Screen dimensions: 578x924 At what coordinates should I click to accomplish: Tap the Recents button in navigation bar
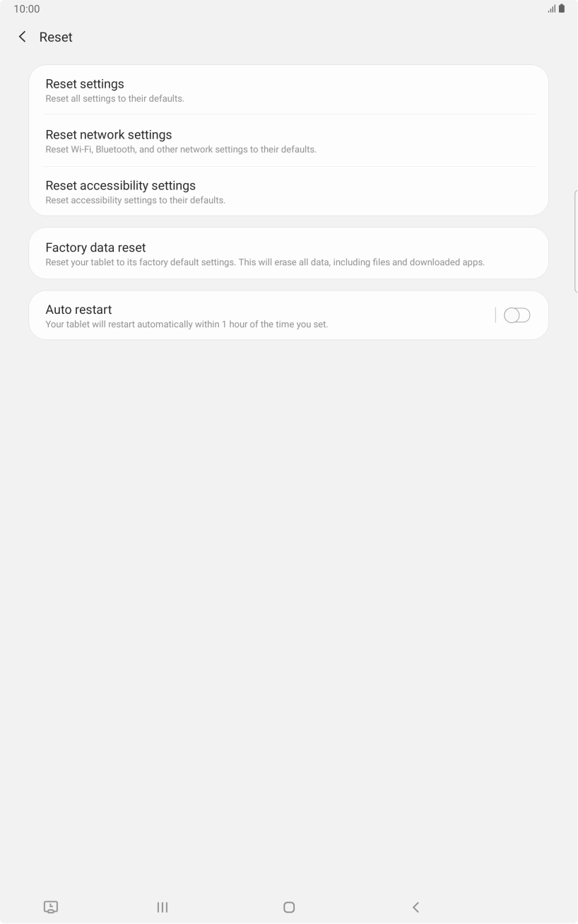[x=162, y=907]
